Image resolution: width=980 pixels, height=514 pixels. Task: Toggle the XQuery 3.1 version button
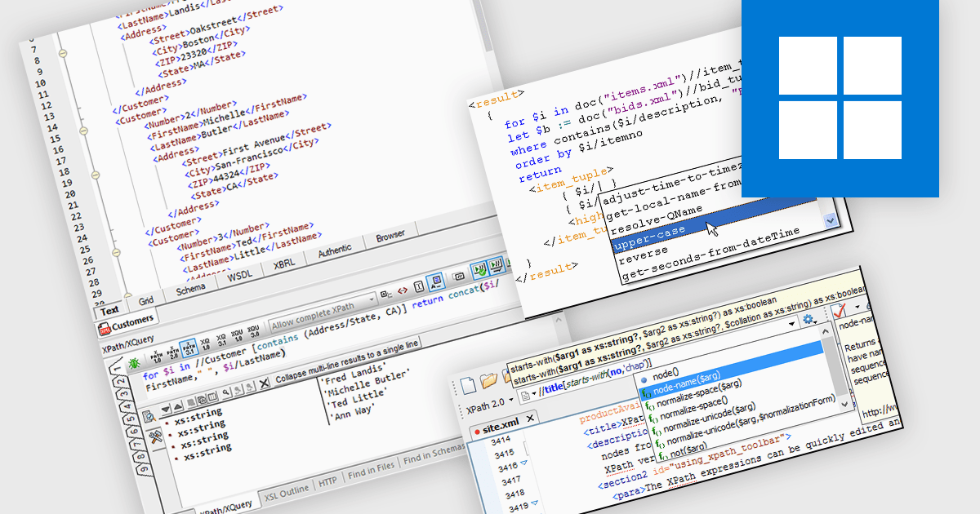tap(222, 342)
